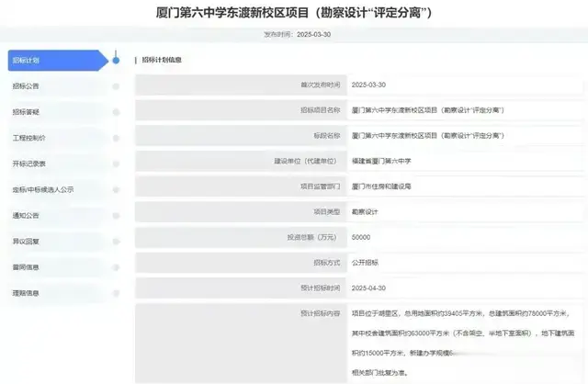Click the 投资总额(万元) label
Image resolution: width=588 pixels, height=384 pixels.
312,237
